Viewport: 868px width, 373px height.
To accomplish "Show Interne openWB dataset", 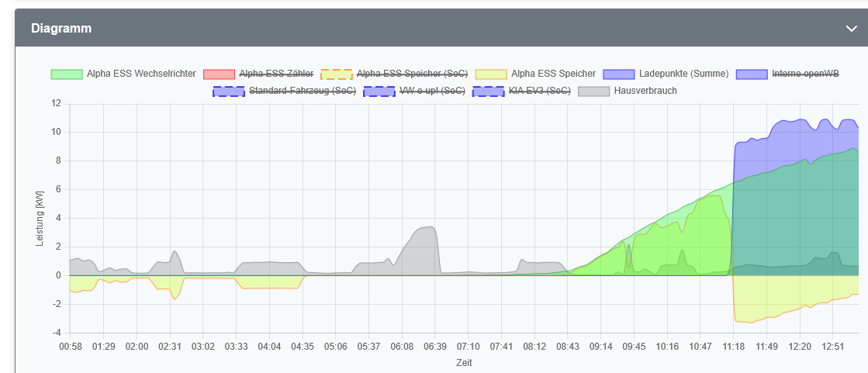I will coord(805,74).
